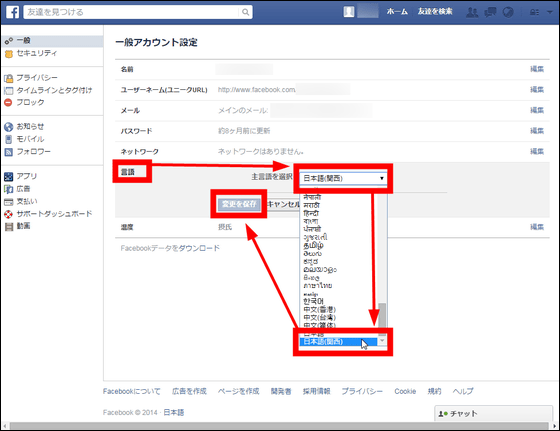Open footer Cookie link
560x431 pixels.
click(405, 391)
